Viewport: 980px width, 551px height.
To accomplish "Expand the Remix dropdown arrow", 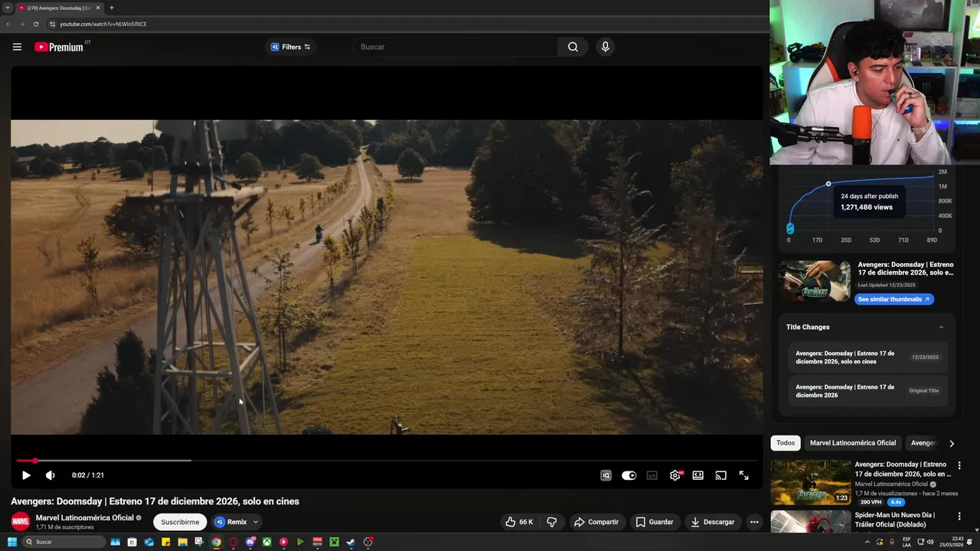I will point(256,522).
